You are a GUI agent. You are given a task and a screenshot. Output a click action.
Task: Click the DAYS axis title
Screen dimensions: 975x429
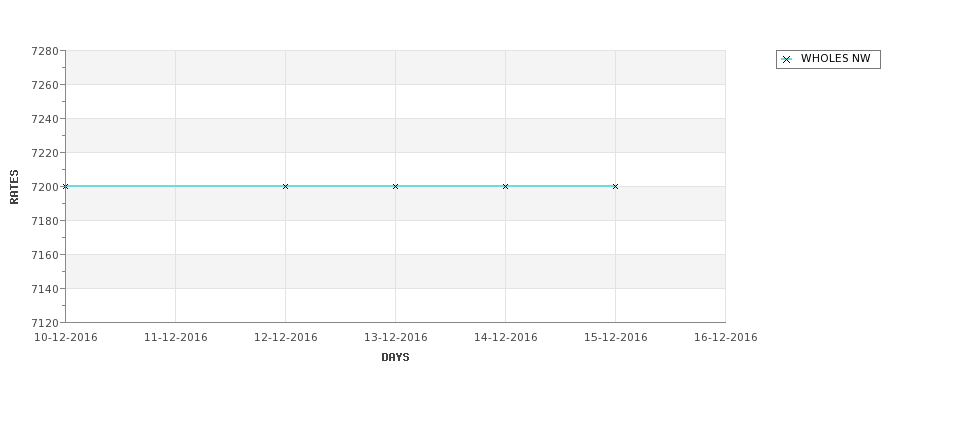[395, 358]
